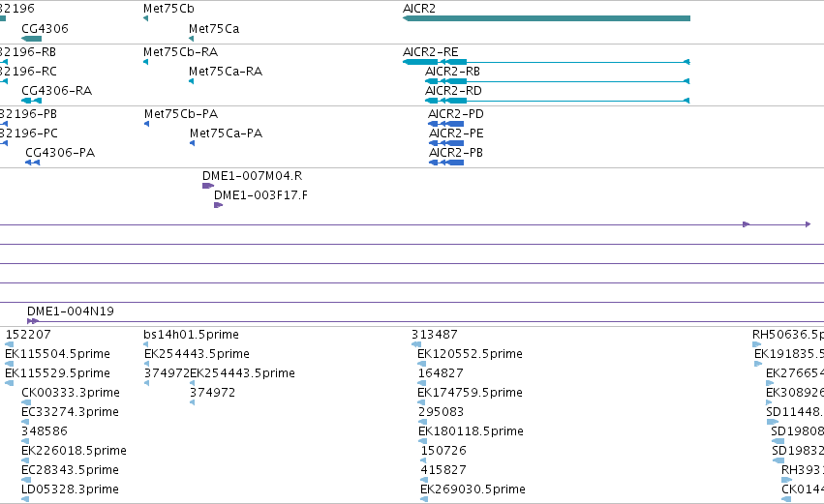Select the 295083 EST entry
Image resolution: width=824 pixels, height=504 pixels.
[x=441, y=412]
